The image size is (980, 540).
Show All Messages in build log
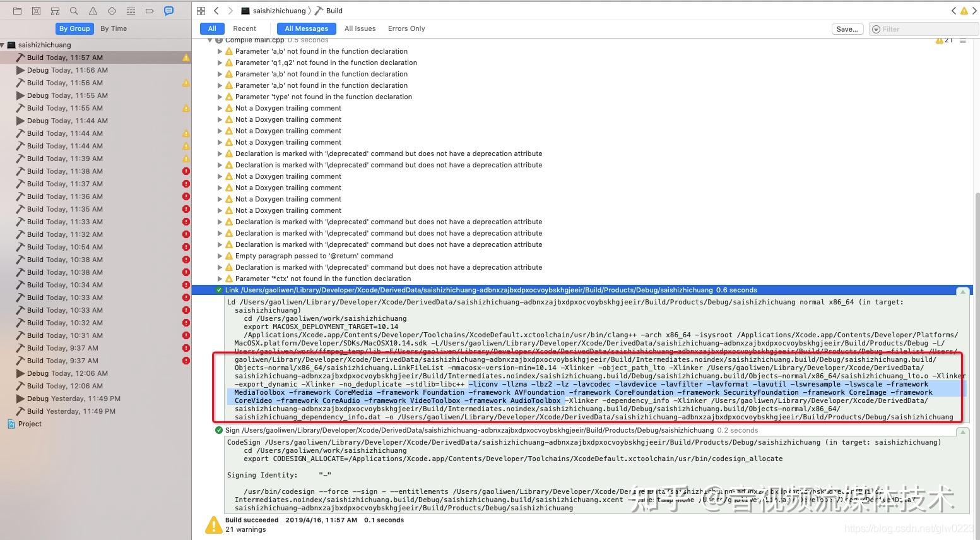[x=306, y=28]
